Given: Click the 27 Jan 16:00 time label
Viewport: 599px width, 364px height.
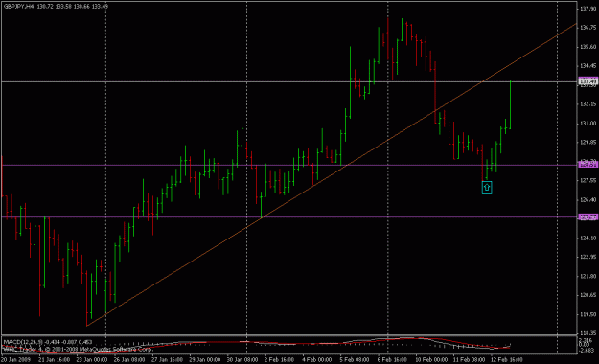Looking at the screenshot, I should [x=167, y=360].
